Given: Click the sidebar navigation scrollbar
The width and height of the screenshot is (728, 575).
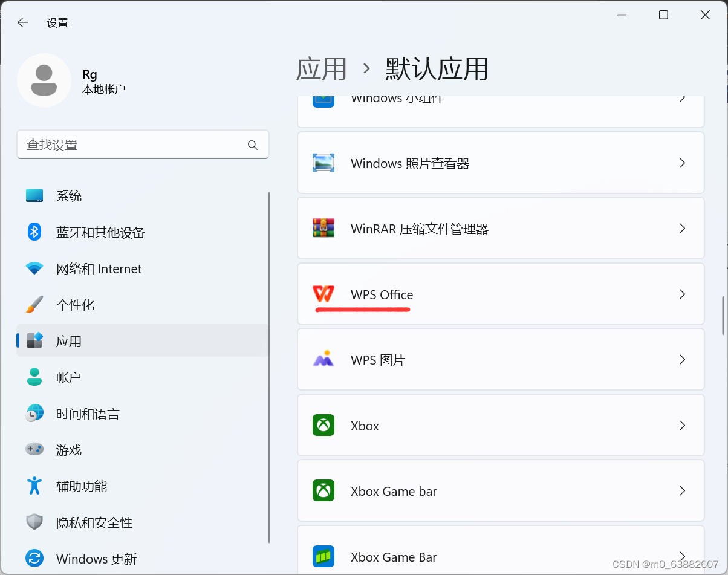Looking at the screenshot, I should 268,368.
